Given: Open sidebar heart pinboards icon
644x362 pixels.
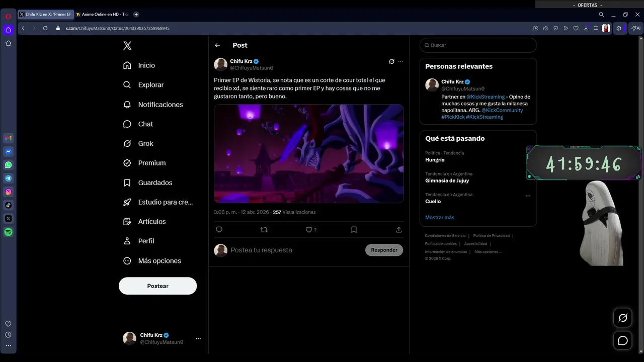Looking at the screenshot, I should (8, 324).
